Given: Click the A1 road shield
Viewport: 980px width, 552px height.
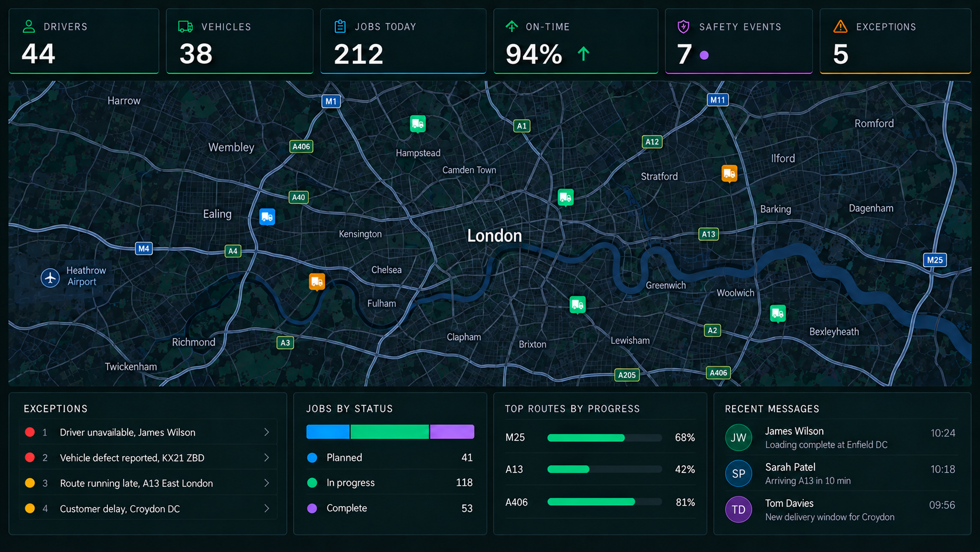Looking at the screenshot, I should click(522, 126).
